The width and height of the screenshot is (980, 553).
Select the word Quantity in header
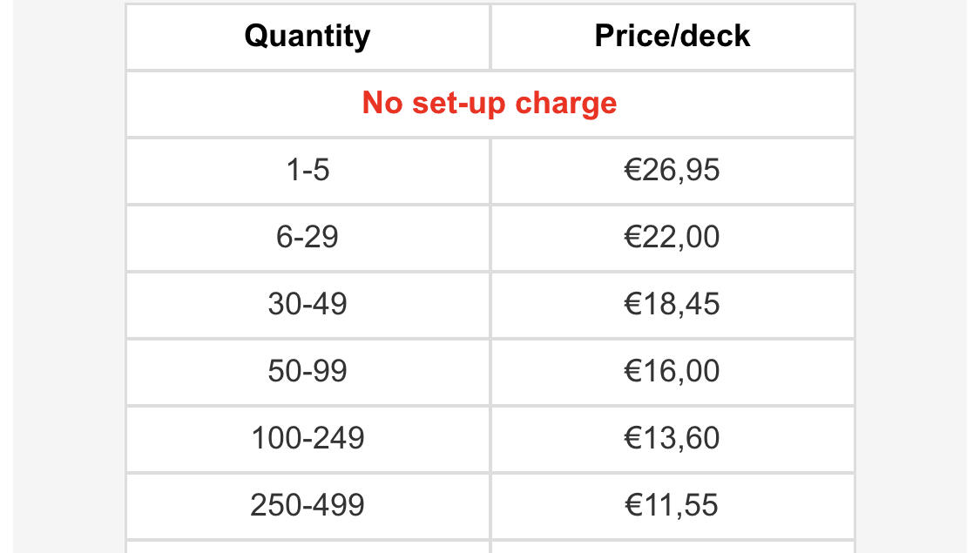pyautogui.click(x=308, y=37)
